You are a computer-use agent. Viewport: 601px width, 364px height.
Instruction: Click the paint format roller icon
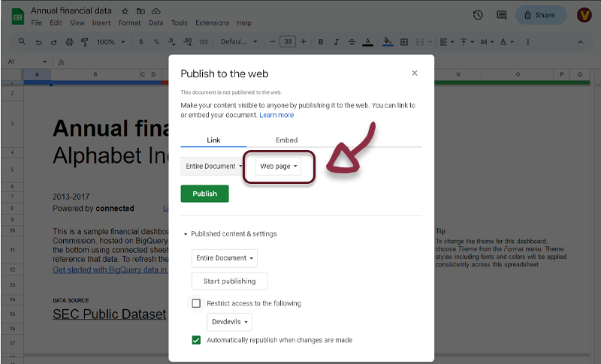(84, 42)
